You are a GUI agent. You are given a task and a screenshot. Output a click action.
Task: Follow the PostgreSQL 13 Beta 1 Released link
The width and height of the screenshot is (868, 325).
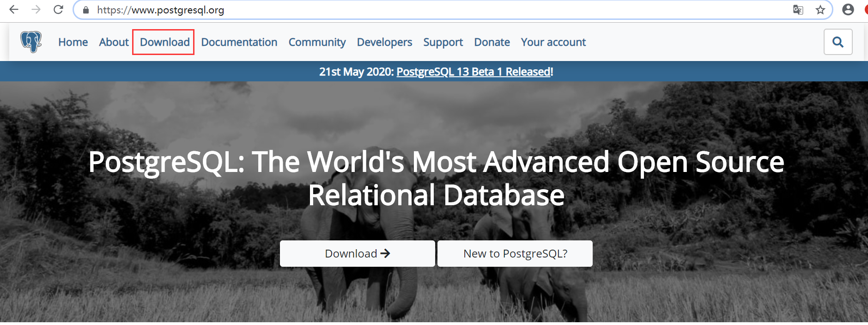pyautogui.click(x=473, y=72)
